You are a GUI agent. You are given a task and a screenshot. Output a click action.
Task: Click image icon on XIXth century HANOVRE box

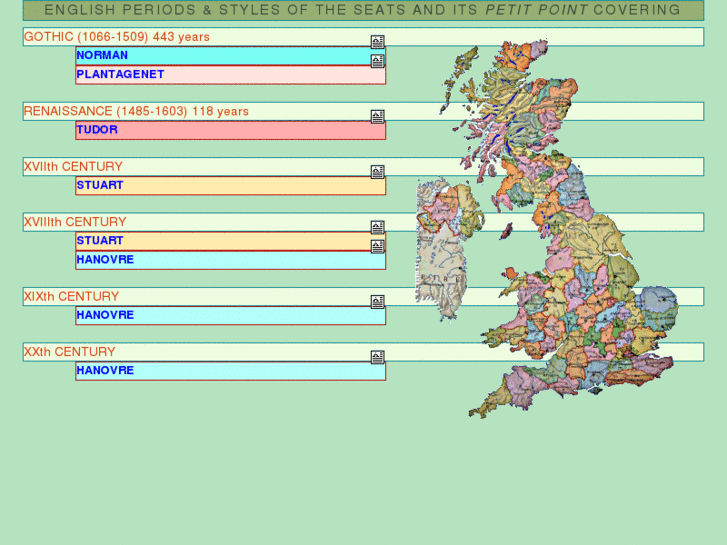tap(377, 301)
